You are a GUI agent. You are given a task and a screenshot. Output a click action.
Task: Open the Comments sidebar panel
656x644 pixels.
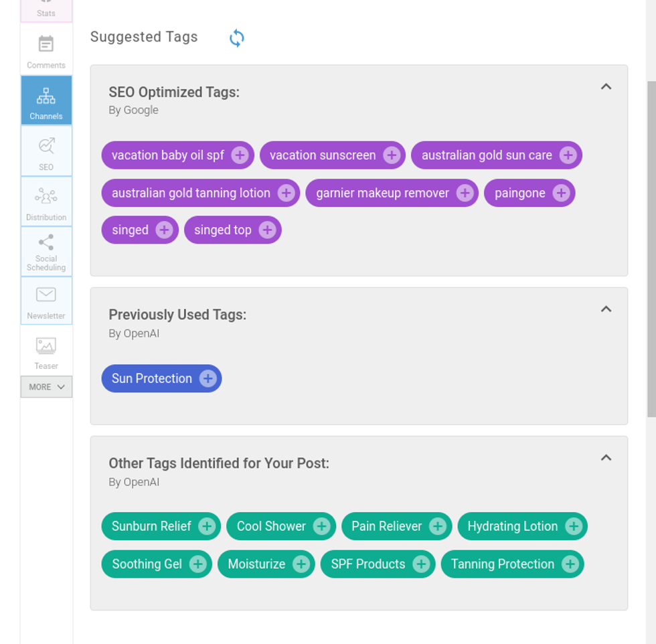pyautogui.click(x=46, y=51)
